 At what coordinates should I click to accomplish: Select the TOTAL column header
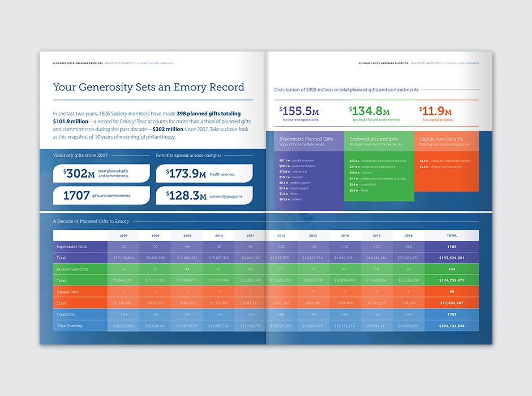tap(451, 235)
